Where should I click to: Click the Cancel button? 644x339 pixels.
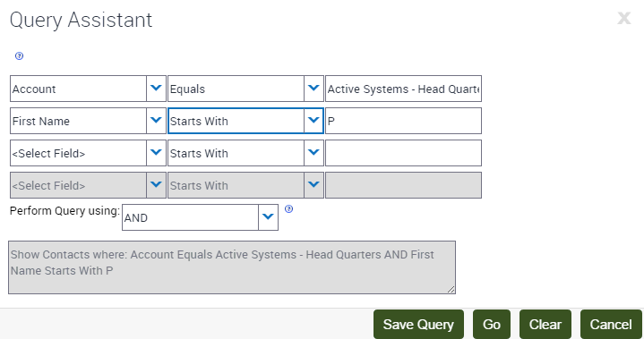(611, 325)
